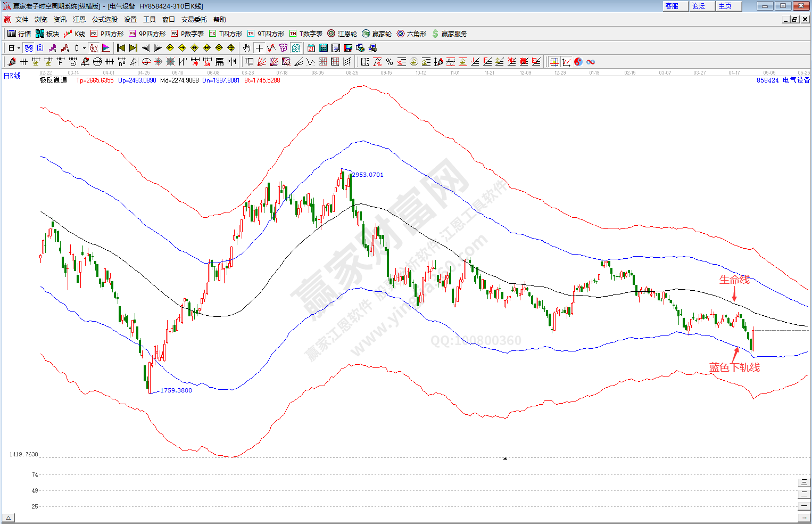
Task: Click the 论坛 button in title bar
Action: click(x=699, y=6)
